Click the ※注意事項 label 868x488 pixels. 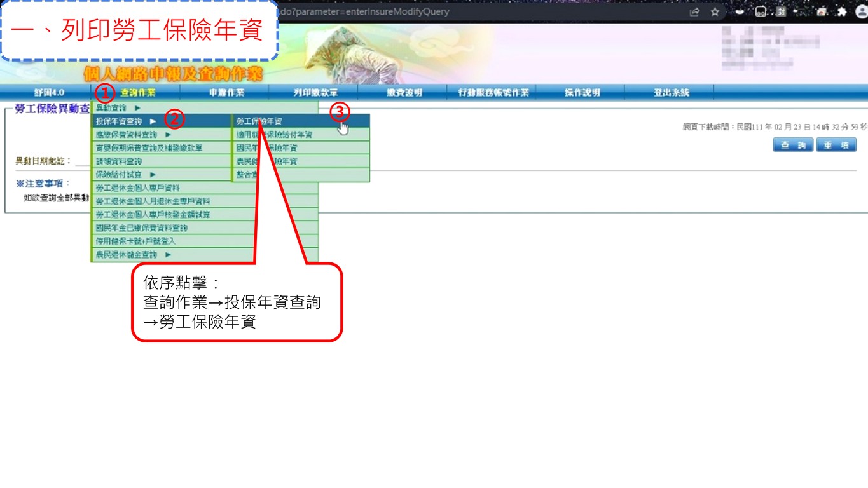click(x=43, y=184)
